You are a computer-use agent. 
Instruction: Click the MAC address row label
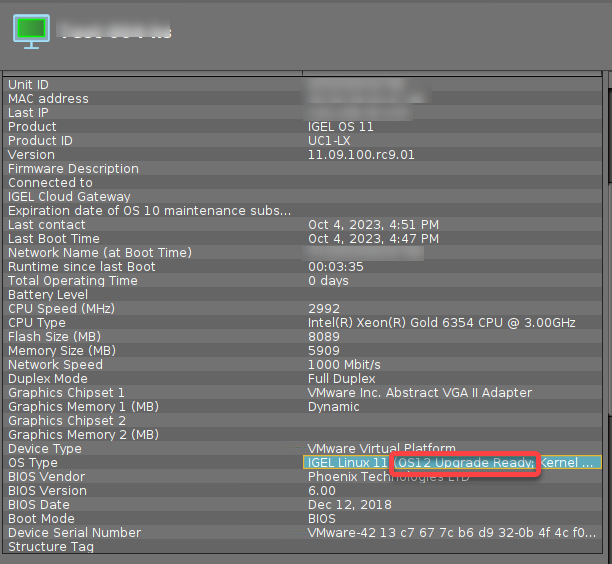(48, 99)
